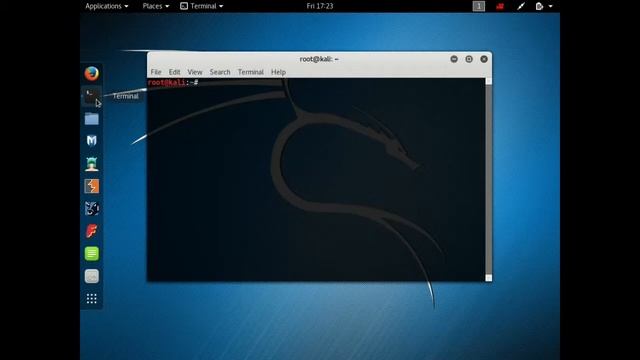Open the gray tweak tool dock icon
Viewport: 640px width, 360px height.
pyautogui.click(x=91, y=276)
